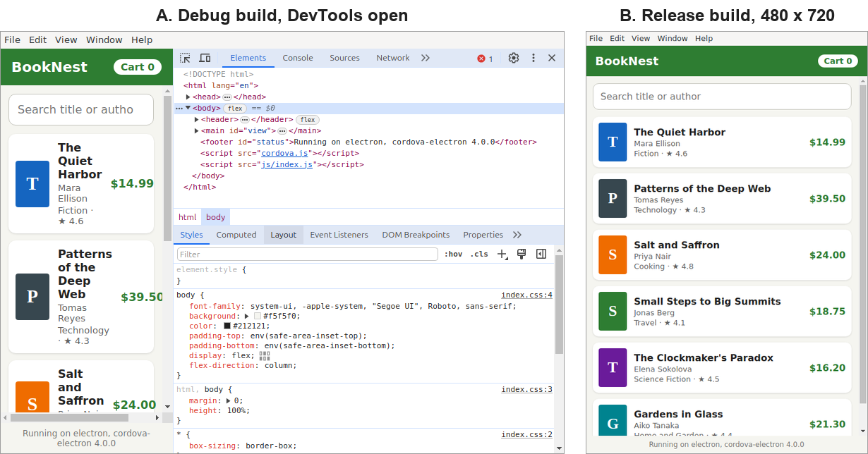Toggle the .cls element classes panel
Viewport: 868px width, 454px height.
[479, 254]
